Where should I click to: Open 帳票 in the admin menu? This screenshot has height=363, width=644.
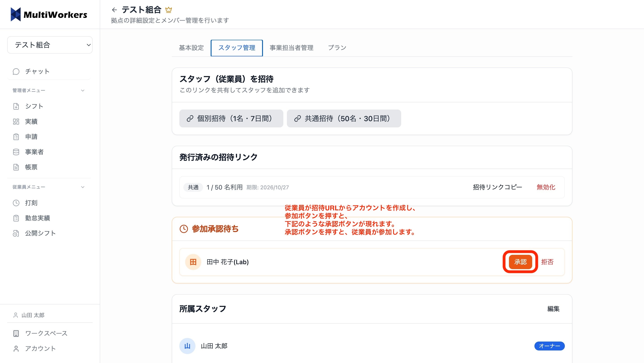tap(49, 167)
